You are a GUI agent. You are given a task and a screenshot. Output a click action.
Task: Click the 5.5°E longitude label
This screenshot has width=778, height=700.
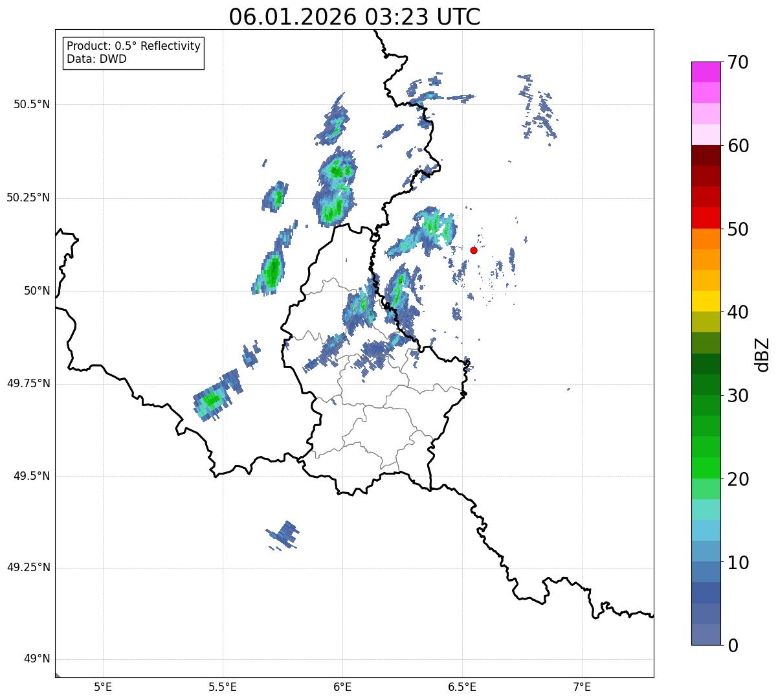pos(223,687)
